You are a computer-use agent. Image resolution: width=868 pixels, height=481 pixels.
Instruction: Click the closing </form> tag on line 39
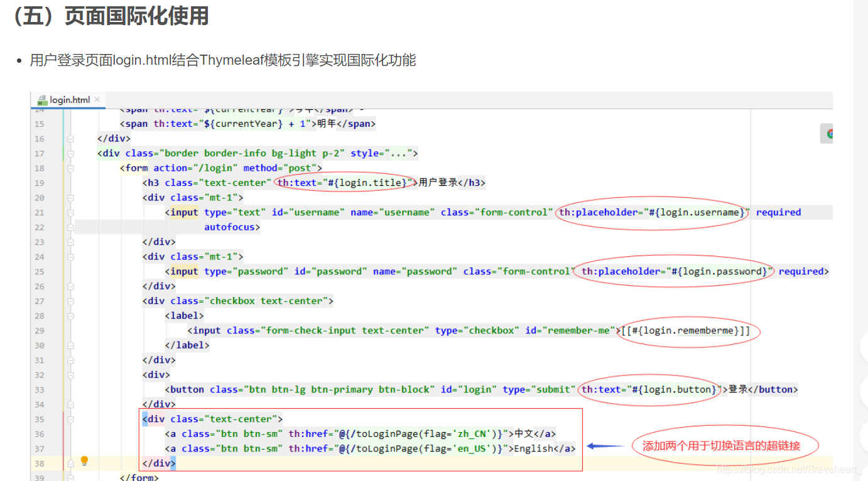click(x=139, y=477)
